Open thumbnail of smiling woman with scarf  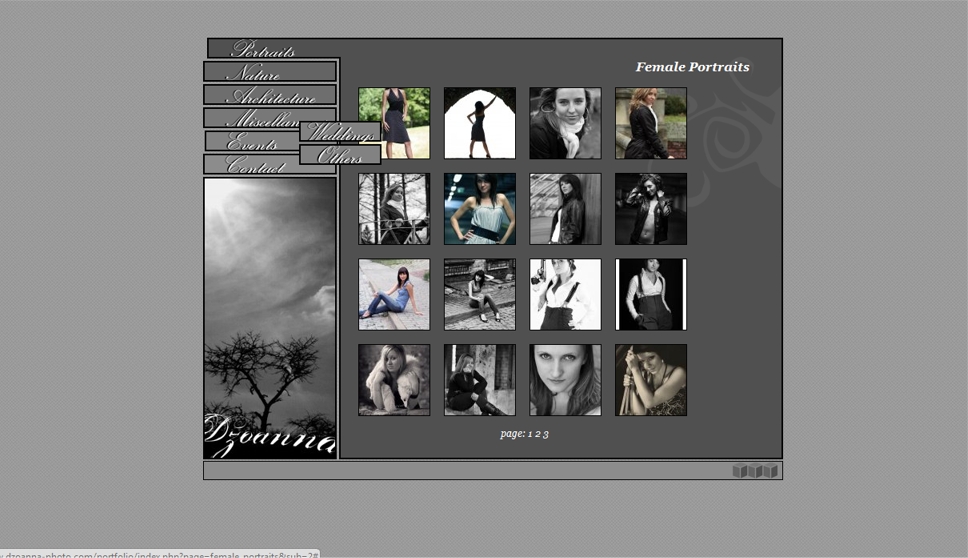(565, 123)
